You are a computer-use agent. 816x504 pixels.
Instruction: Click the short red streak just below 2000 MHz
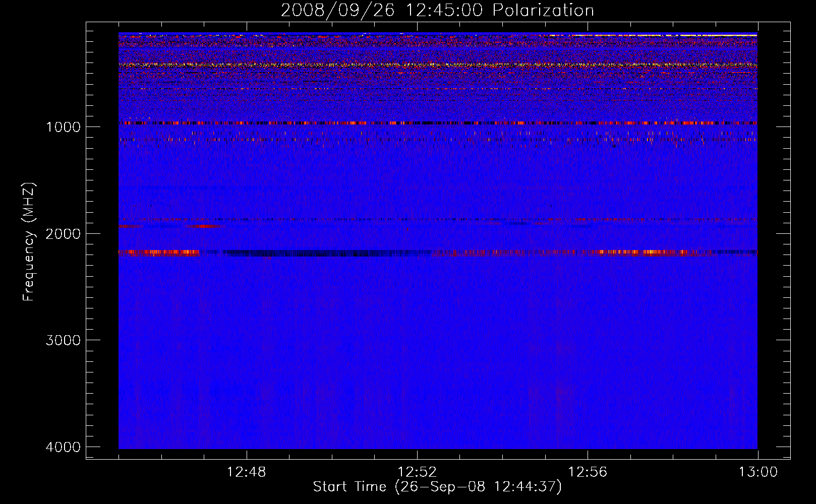click(x=204, y=226)
